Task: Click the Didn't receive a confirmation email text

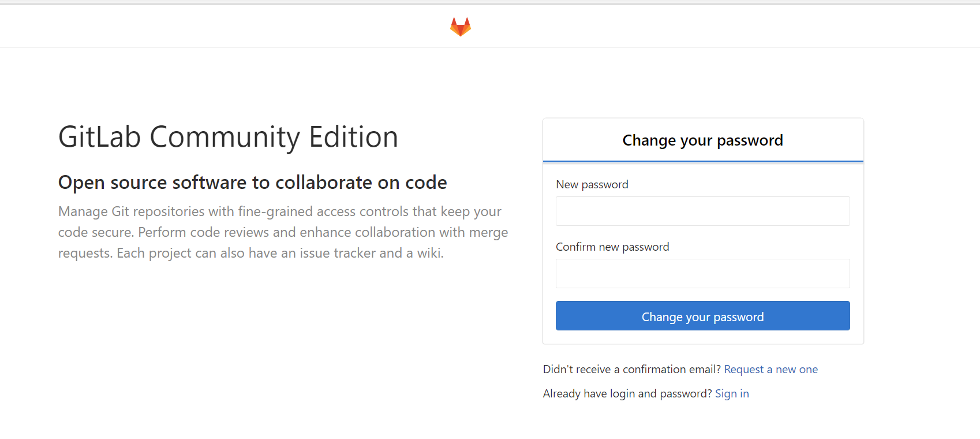Action: tap(631, 369)
